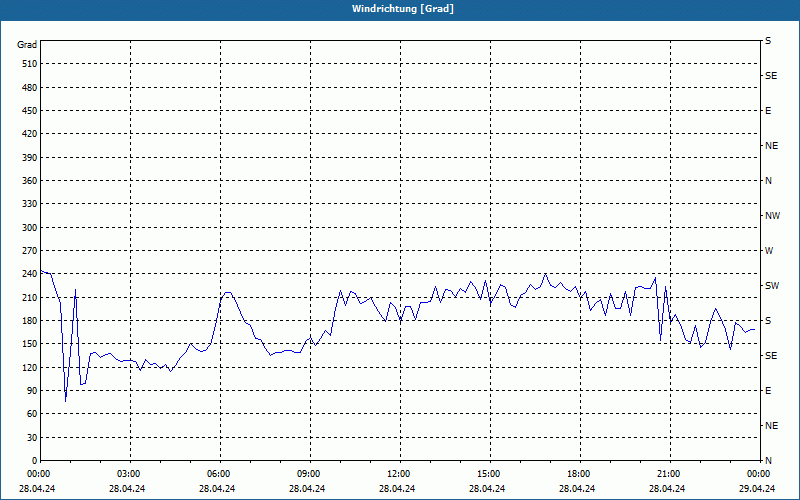Click the 18:00 time axis label
800x500 pixels.
click(579, 474)
